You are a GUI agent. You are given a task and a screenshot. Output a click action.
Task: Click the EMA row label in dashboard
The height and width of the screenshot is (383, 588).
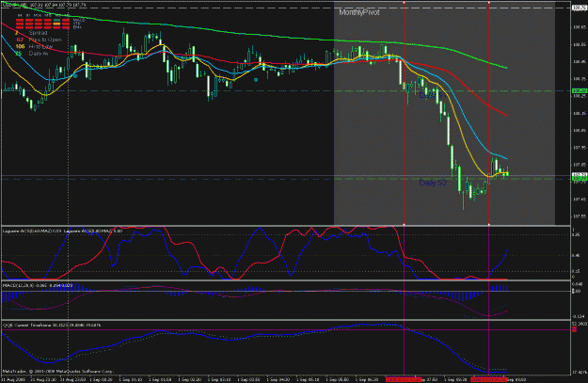point(77,27)
